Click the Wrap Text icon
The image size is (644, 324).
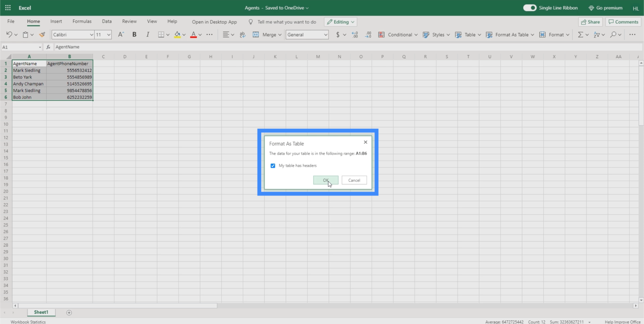point(242,35)
